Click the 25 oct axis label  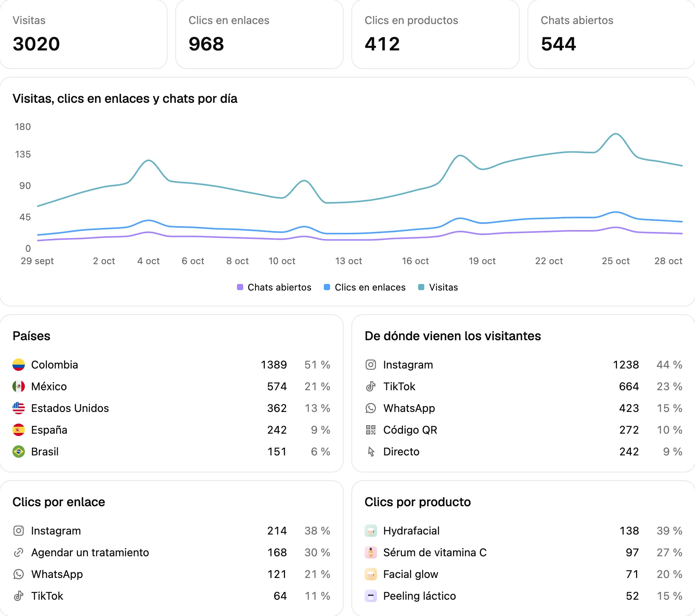coord(615,261)
